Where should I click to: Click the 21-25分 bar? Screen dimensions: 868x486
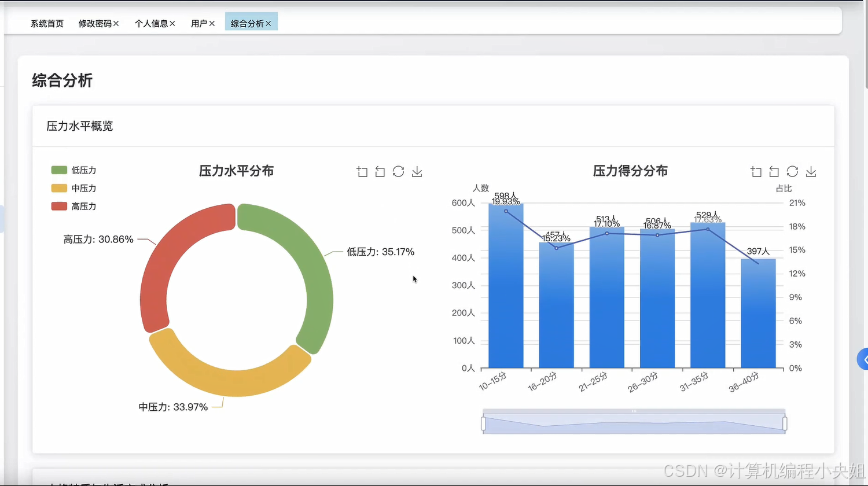click(x=607, y=297)
